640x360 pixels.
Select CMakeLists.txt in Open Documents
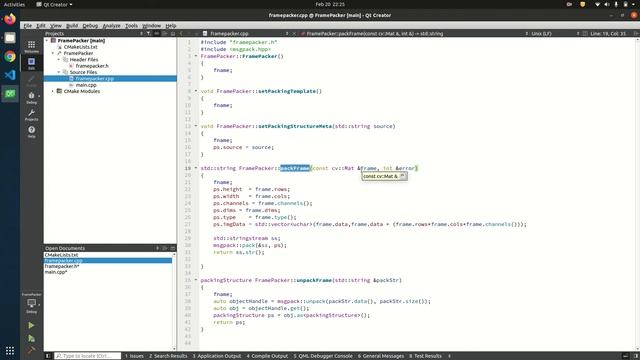[x=61, y=255]
